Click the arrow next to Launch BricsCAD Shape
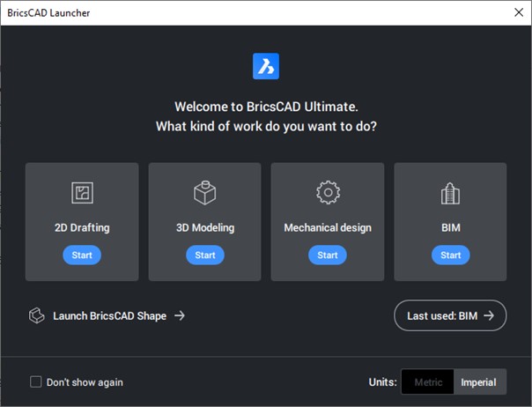Viewport: 532px width, 407px height. (180, 315)
